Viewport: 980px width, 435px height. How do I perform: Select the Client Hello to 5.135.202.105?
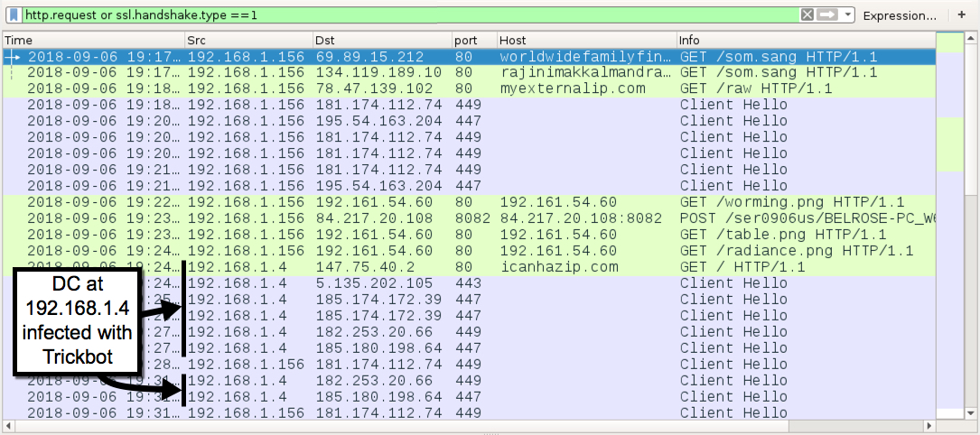(470, 283)
